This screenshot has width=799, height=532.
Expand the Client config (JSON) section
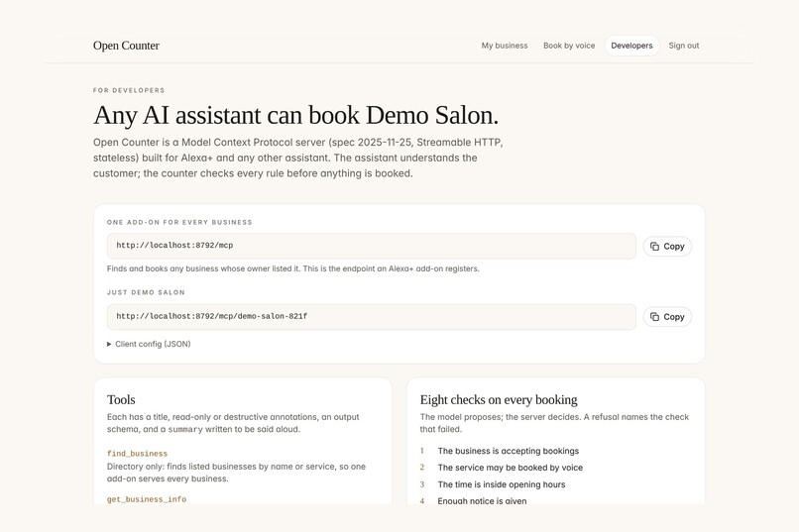[149, 344]
